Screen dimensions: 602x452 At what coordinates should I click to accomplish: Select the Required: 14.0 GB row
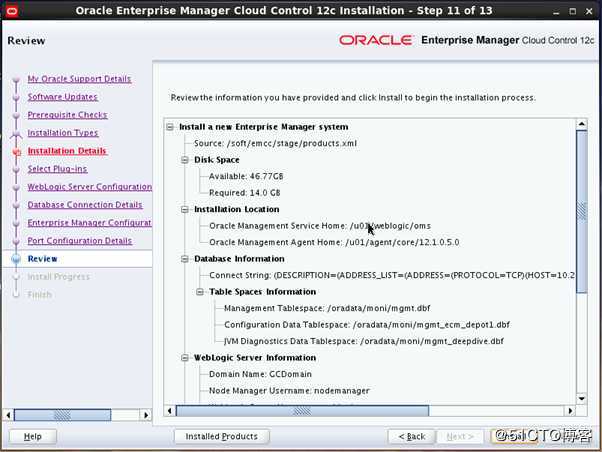pos(245,193)
